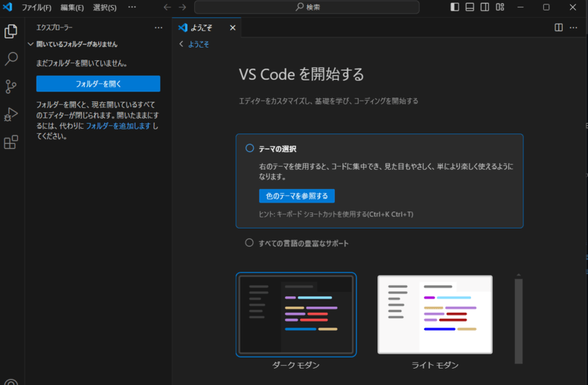Minimize the VS Code window
This screenshot has height=385, width=588.
[520, 7]
